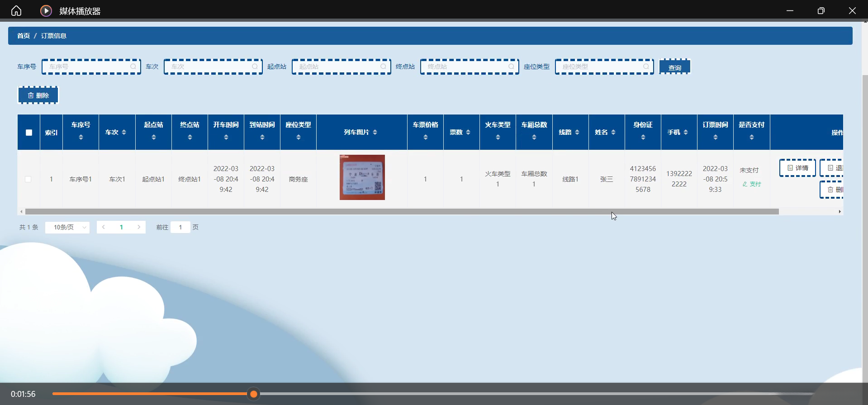
Task: Click the sort arrows beside 手机
Action: [686, 132]
